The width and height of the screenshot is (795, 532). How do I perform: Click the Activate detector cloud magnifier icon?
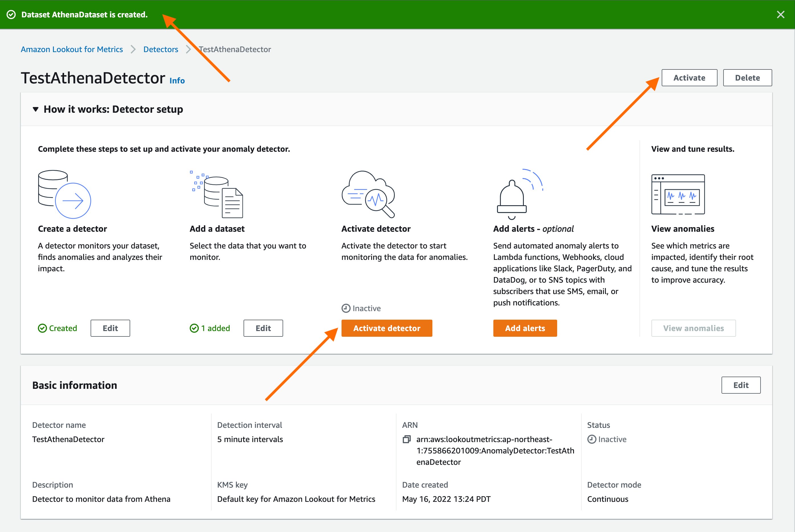(x=368, y=194)
